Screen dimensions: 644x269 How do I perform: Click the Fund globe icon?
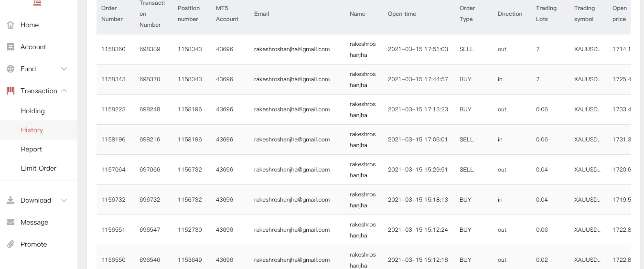11,69
